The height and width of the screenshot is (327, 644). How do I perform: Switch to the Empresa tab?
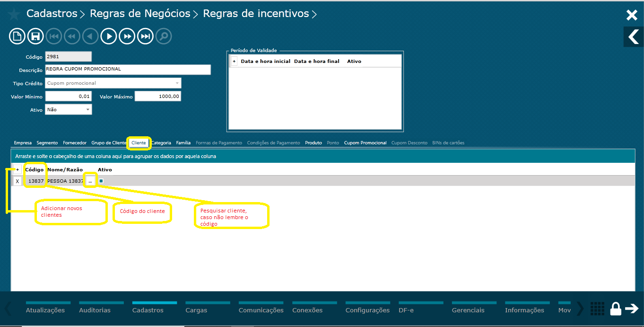pyautogui.click(x=23, y=142)
